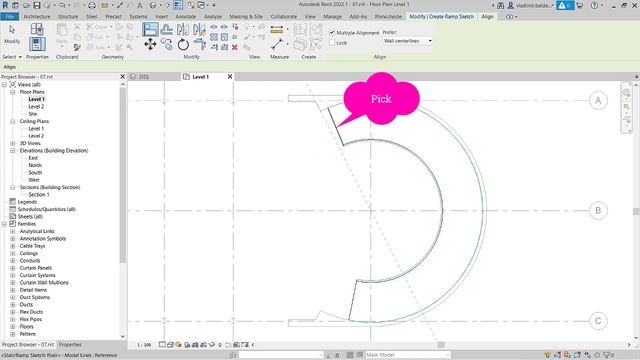Close the Level 1 view tab
Viewport: 640px width, 360px height.
coord(230,77)
